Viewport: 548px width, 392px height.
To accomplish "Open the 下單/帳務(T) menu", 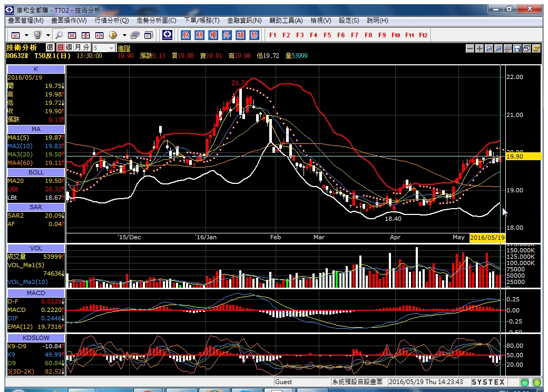I will pos(202,21).
